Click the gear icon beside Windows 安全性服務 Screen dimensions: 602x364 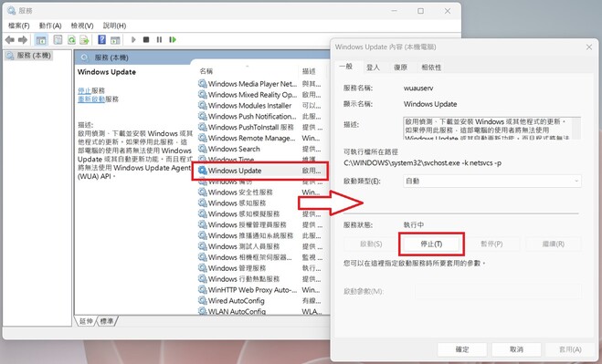[202, 192]
